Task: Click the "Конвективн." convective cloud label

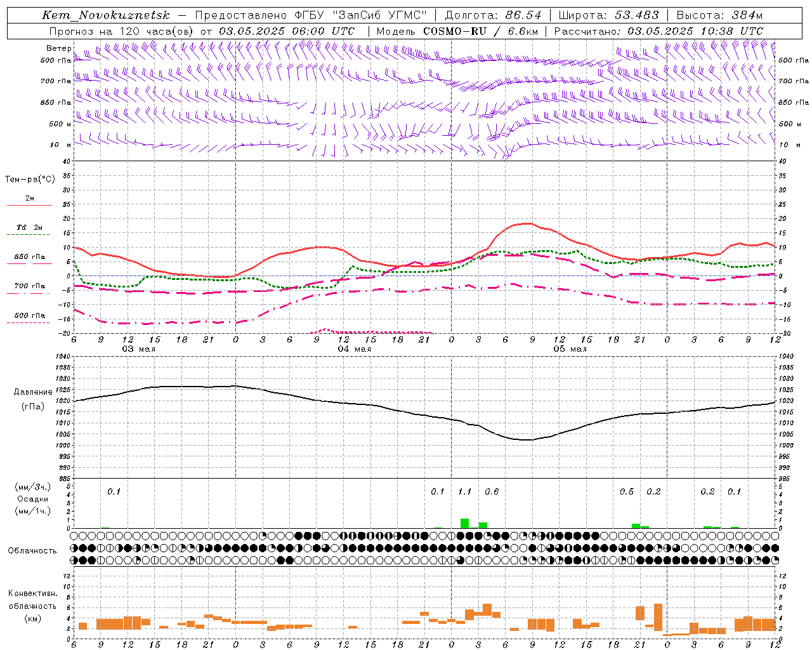Action: (32, 594)
